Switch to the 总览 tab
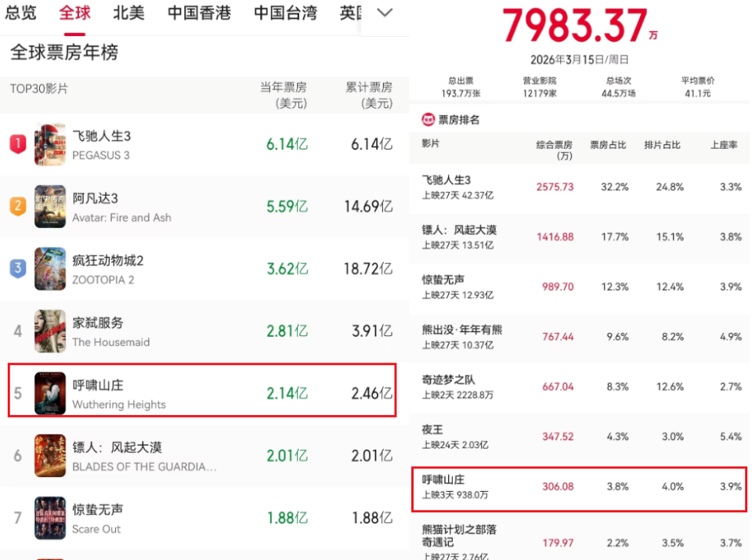Image resolution: width=752 pixels, height=560 pixels. pyautogui.click(x=21, y=13)
